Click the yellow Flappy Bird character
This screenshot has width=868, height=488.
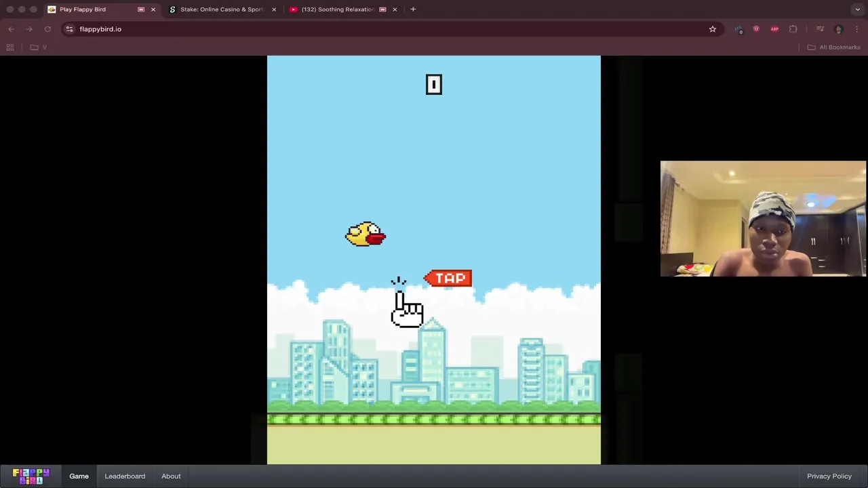366,234
